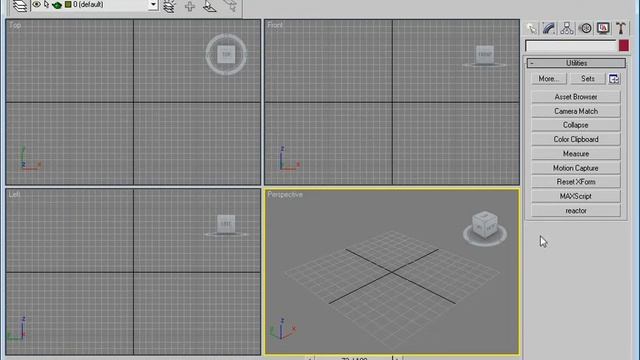Click the Collapse utility button
Screen dimensions: 640x360
pyautogui.click(x=576, y=125)
